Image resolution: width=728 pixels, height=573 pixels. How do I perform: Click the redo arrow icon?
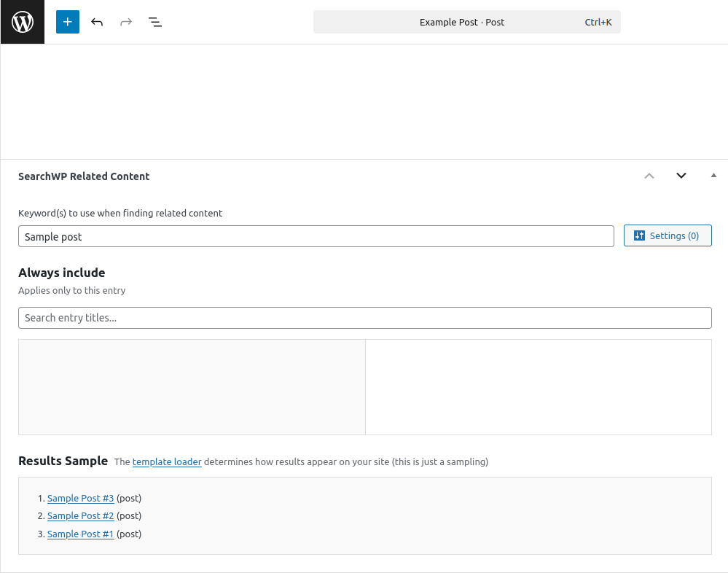click(126, 22)
